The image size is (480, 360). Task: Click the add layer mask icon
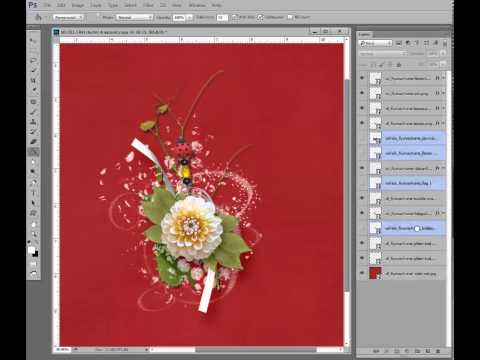397,351
